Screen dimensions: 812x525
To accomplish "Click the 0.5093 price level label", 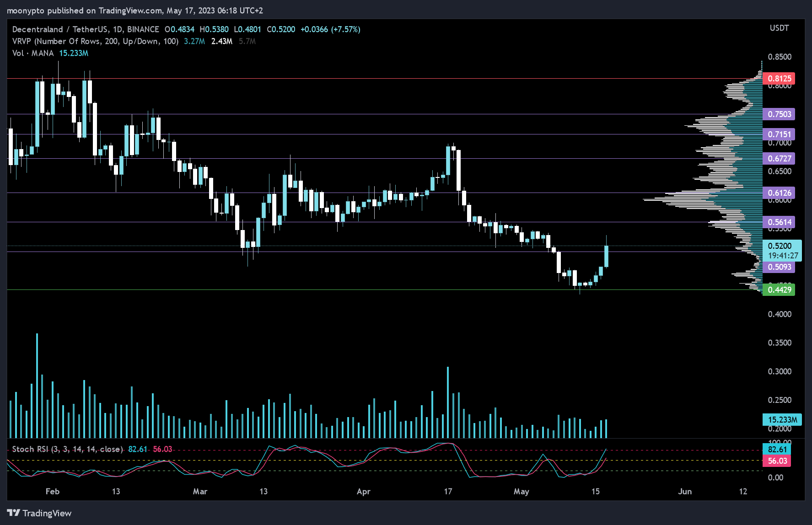I will (x=779, y=267).
